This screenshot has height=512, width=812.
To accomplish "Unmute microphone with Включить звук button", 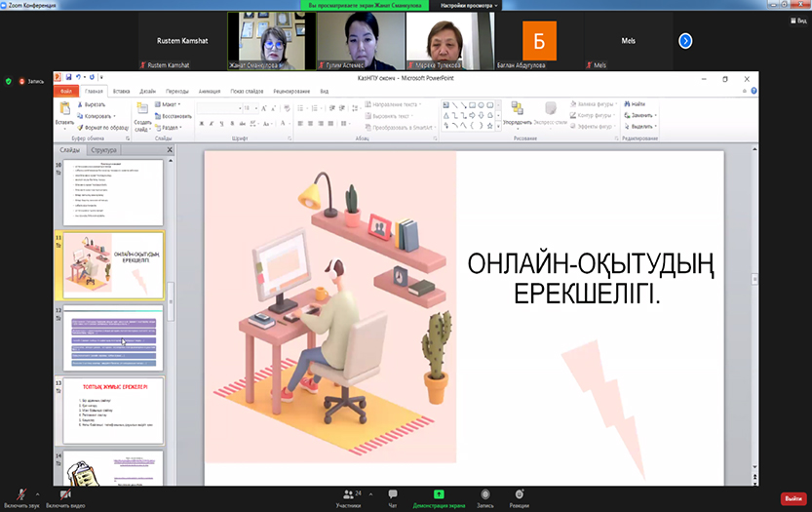I will (x=21, y=494).
